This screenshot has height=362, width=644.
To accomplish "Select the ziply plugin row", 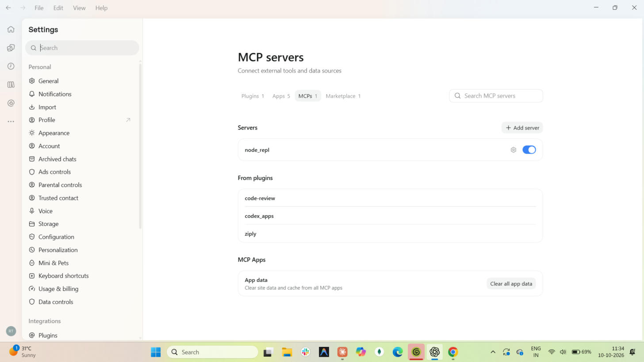I will (390, 233).
